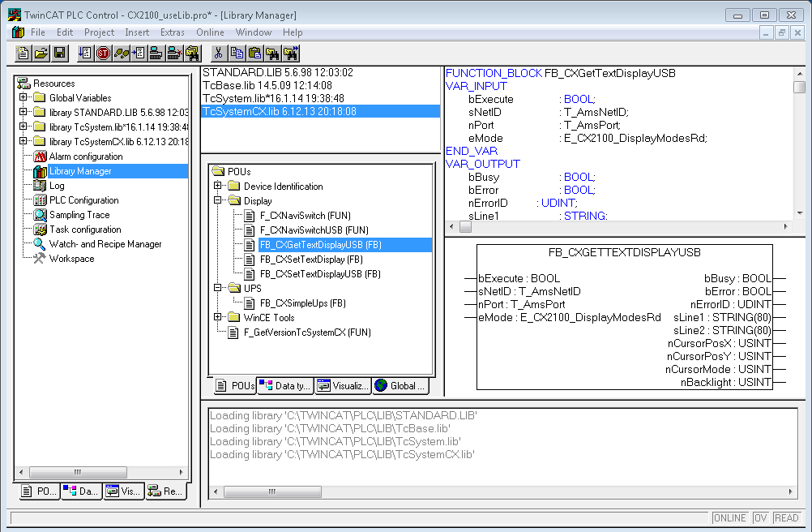
Task: Select TcBase.lib in library list
Action: click(x=321, y=85)
